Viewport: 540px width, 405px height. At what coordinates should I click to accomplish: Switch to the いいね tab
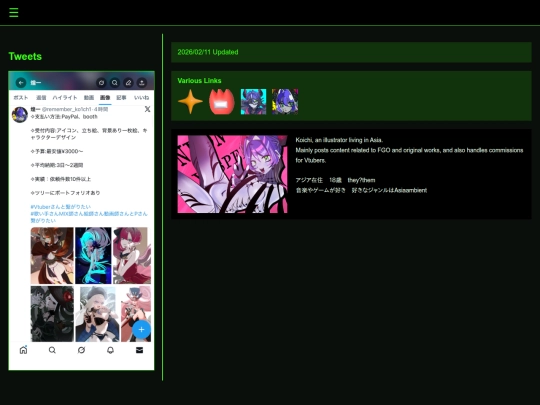click(141, 98)
